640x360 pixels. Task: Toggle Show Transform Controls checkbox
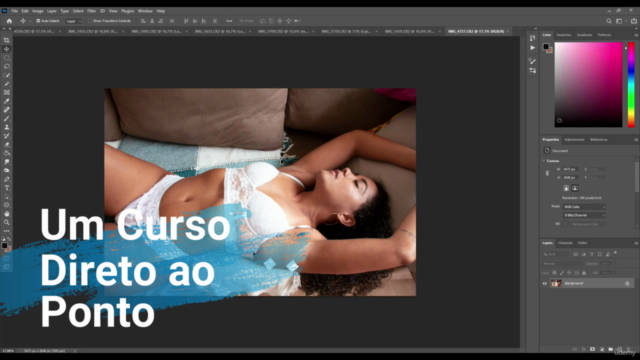(90, 21)
